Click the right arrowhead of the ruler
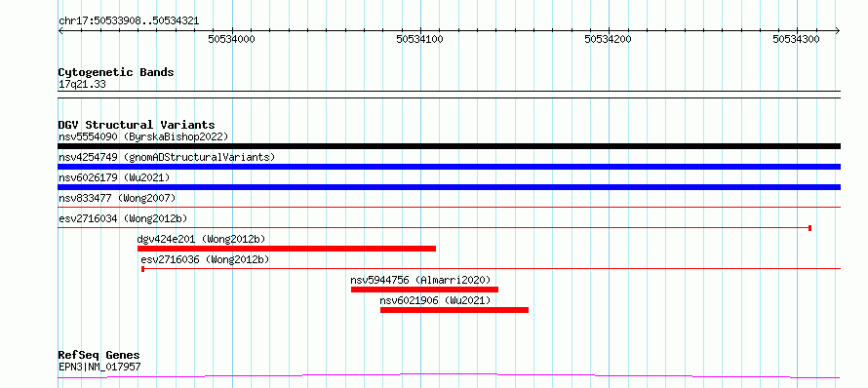The height and width of the screenshot is (388, 868). point(838,30)
